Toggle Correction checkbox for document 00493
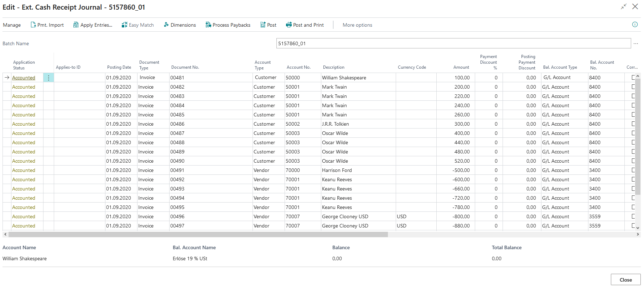 tap(633, 188)
